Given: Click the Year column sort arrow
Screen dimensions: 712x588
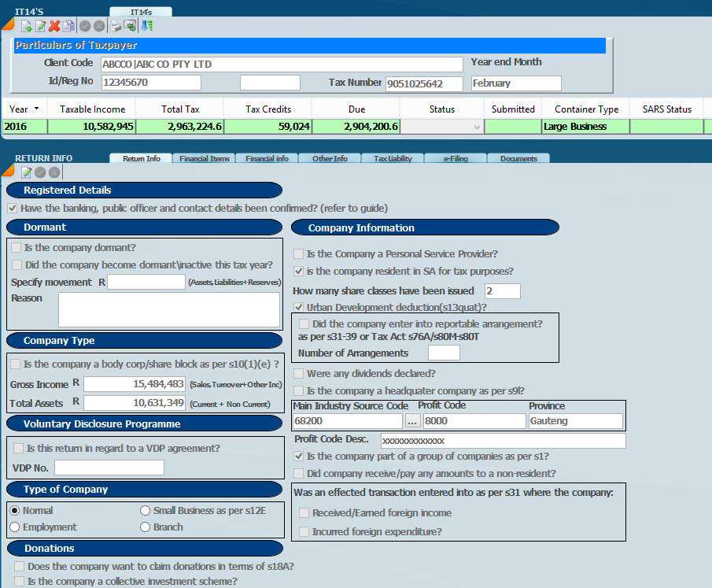Looking at the screenshot, I should [x=38, y=109].
